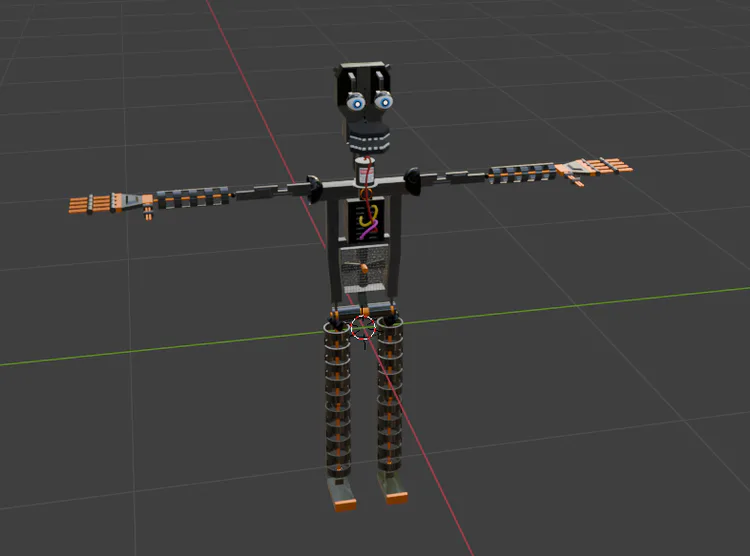Select the orange-fingered hand on the screen-left arm

pyautogui.click(x=111, y=204)
